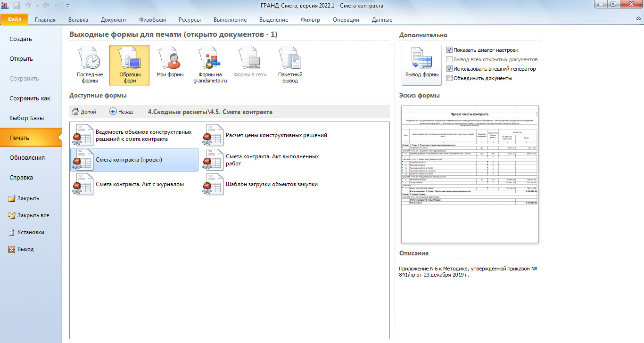The image size is (644, 343).
Task: Click the Save icon in quick access toolbar
Action: [x=17, y=6]
